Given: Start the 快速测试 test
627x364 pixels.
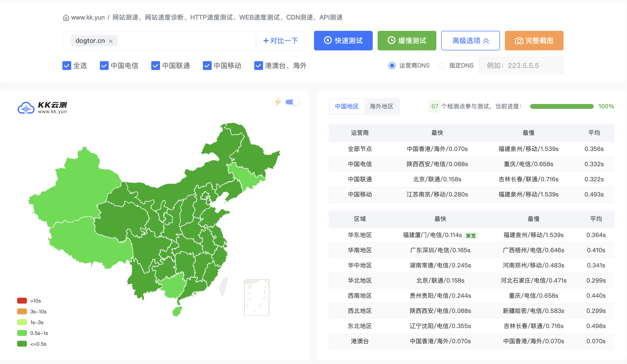Looking at the screenshot, I should point(343,41).
